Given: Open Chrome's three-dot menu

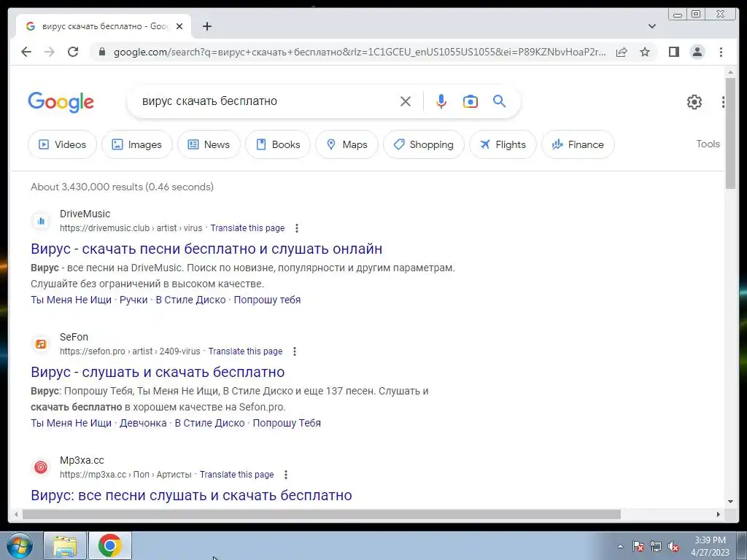Looking at the screenshot, I should (721, 52).
